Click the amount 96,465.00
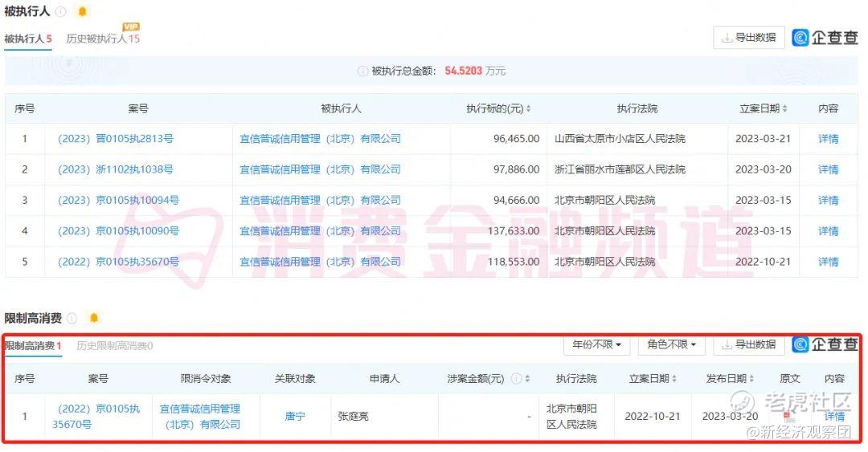 517,139
